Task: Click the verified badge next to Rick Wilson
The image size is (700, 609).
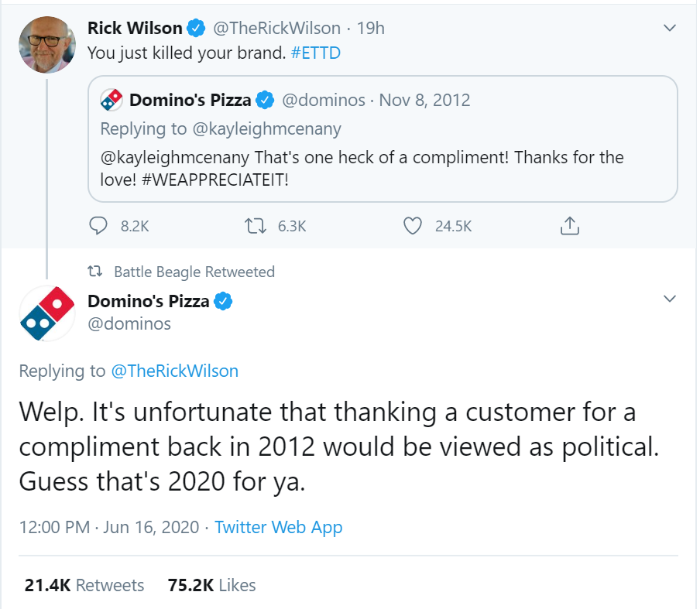Action: click(x=197, y=29)
